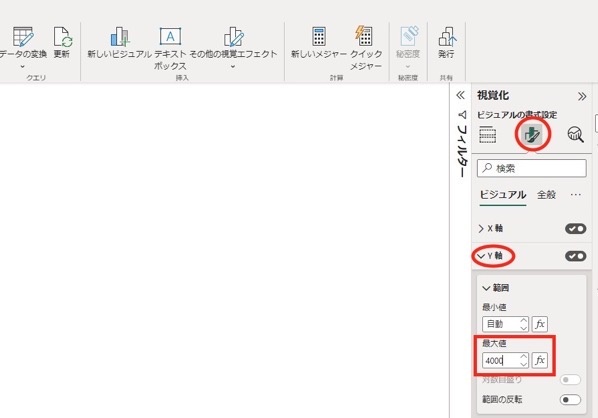The width and height of the screenshot is (598, 418).
Task: Toggle the X 軸 switch off
Action: coord(575,228)
